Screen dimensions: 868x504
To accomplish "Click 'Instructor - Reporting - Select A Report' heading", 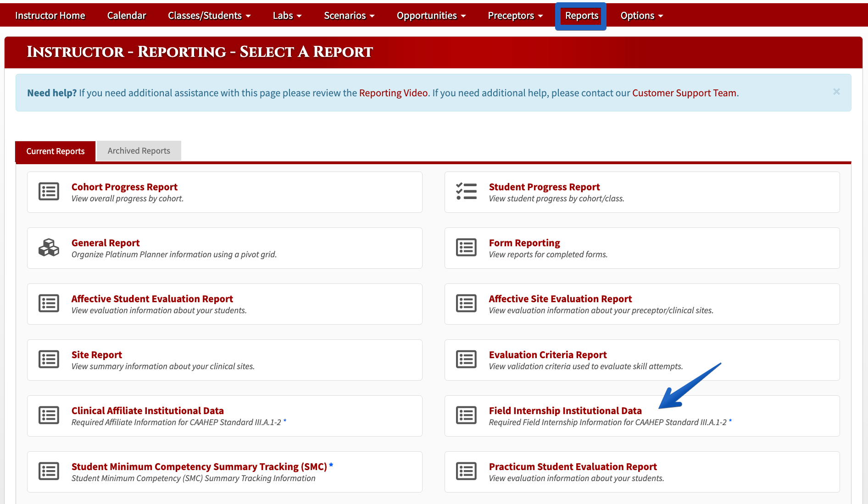I will [x=200, y=52].
